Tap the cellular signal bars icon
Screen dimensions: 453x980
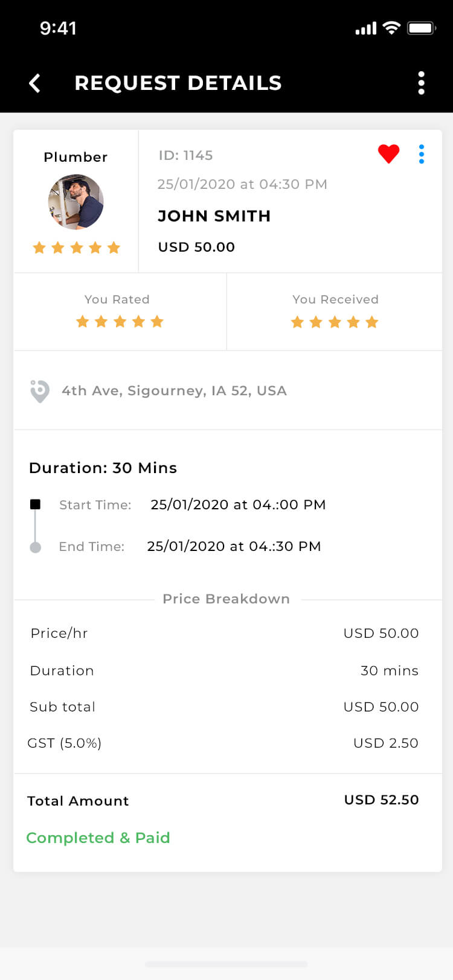(366, 28)
